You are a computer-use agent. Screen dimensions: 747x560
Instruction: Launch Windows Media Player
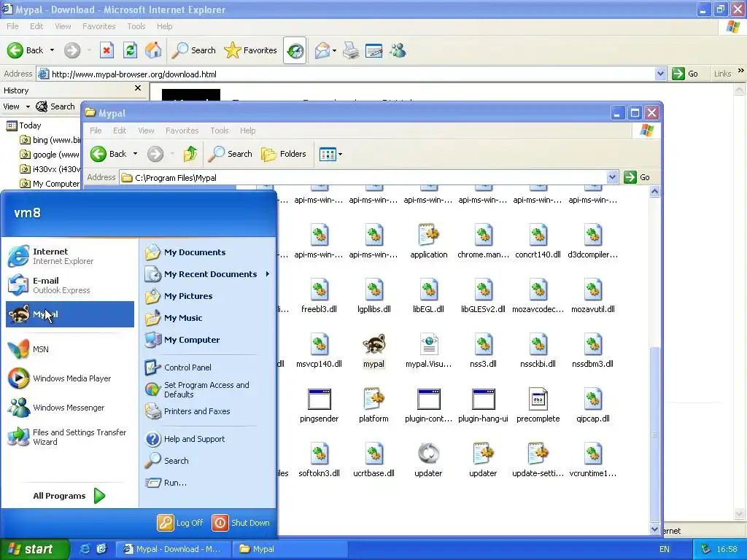pos(70,378)
